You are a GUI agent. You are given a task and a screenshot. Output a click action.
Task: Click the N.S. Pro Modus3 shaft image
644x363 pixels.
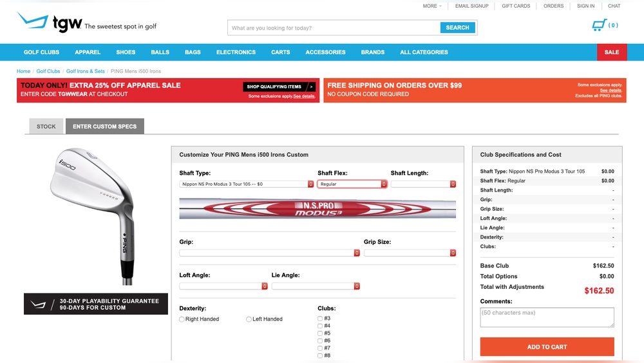click(x=317, y=208)
